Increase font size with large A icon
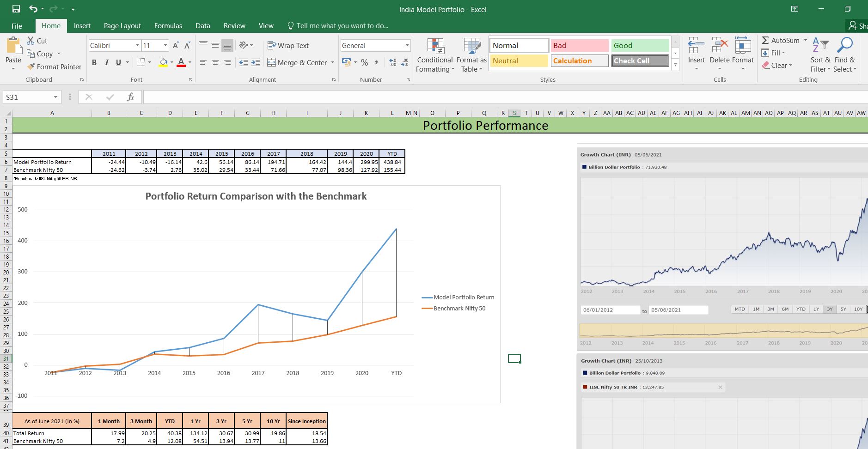 pyautogui.click(x=176, y=45)
